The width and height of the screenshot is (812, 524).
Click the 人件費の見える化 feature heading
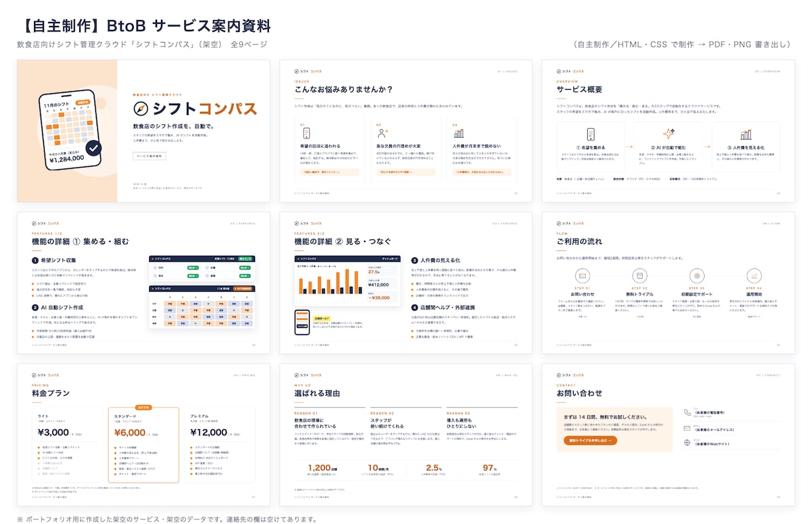tap(440, 260)
